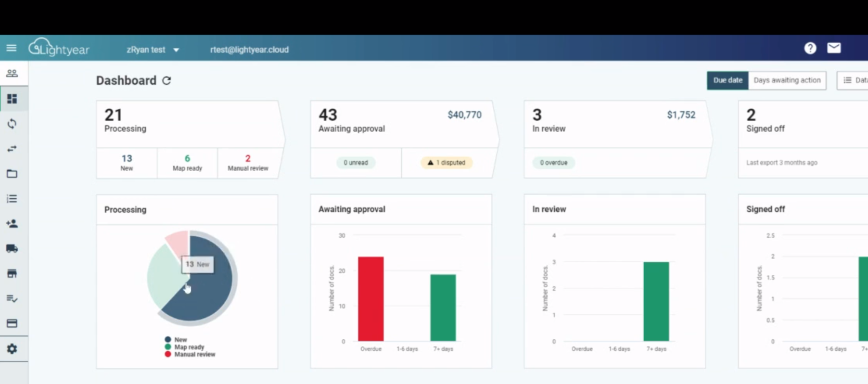
Task: Click the 1 disputed badge
Action: (446, 163)
